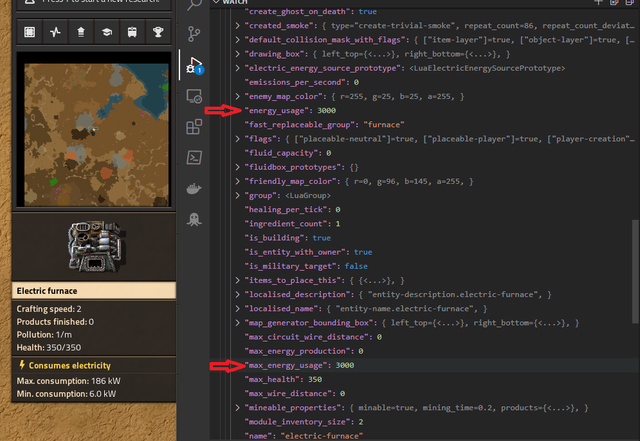Open the bonuses upward-arrow icon
The height and width of the screenshot is (441, 640).
[x=81, y=32]
